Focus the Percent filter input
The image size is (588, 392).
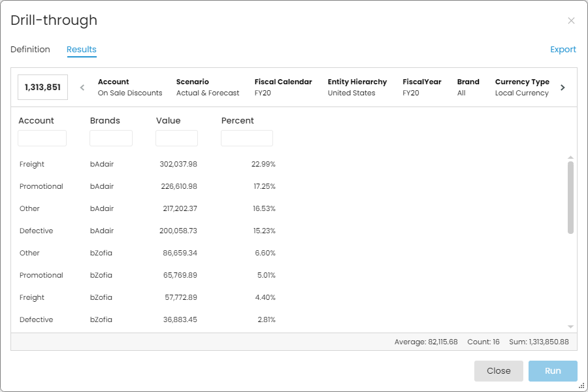pyautogui.click(x=247, y=138)
